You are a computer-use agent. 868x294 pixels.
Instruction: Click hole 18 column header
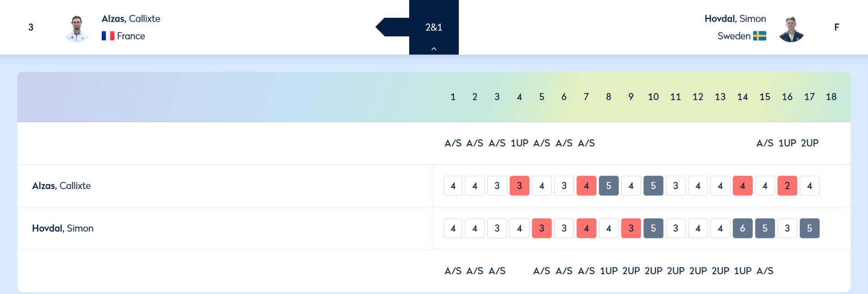click(x=831, y=97)
